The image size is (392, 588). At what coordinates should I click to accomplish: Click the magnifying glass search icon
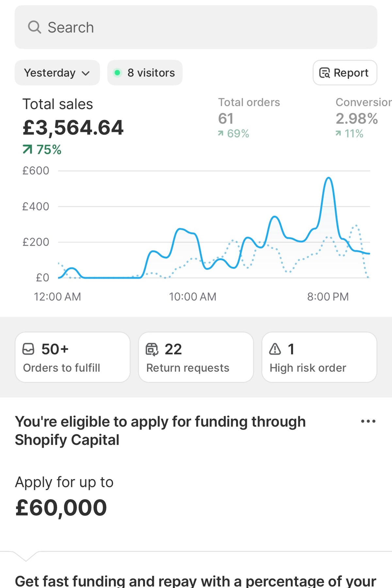(x=34, y=27)
